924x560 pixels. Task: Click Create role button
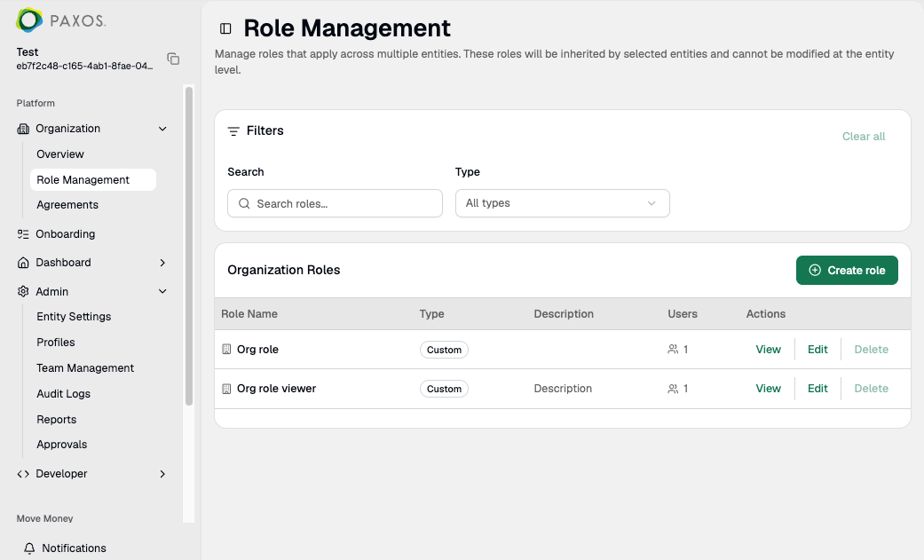[x=847, y=270]
